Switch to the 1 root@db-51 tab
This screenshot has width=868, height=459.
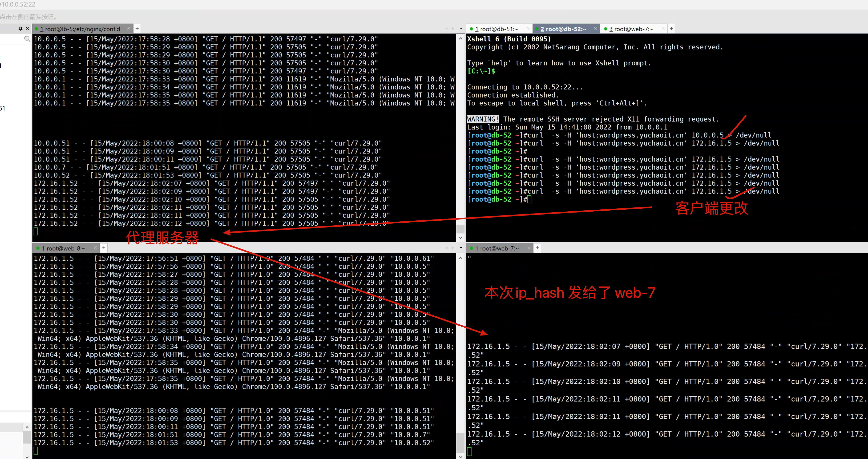click(x=496, y=29)
